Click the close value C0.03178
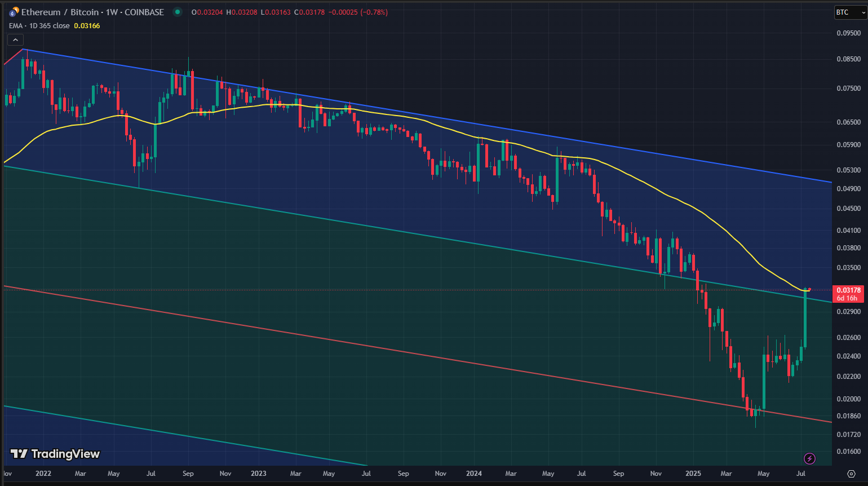The width and height of the screenshot is (868, 486). 309,12
